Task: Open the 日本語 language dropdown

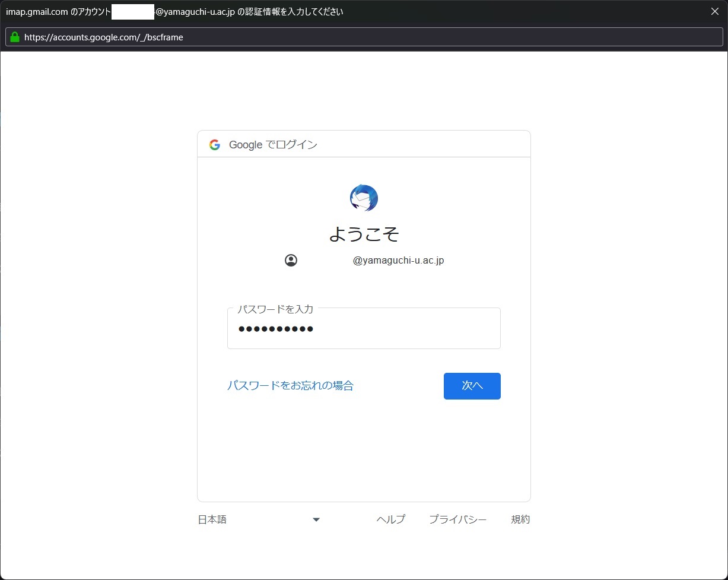Action: [x=259, y=519]
